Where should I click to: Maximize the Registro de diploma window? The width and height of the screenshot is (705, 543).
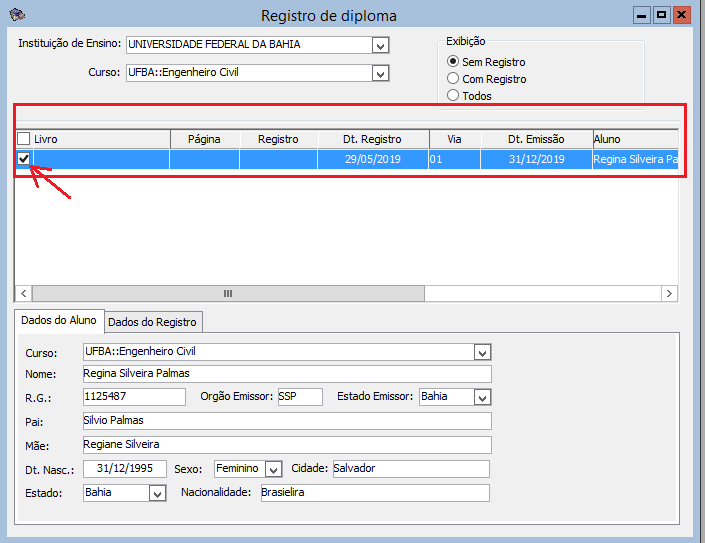point(661,15)
